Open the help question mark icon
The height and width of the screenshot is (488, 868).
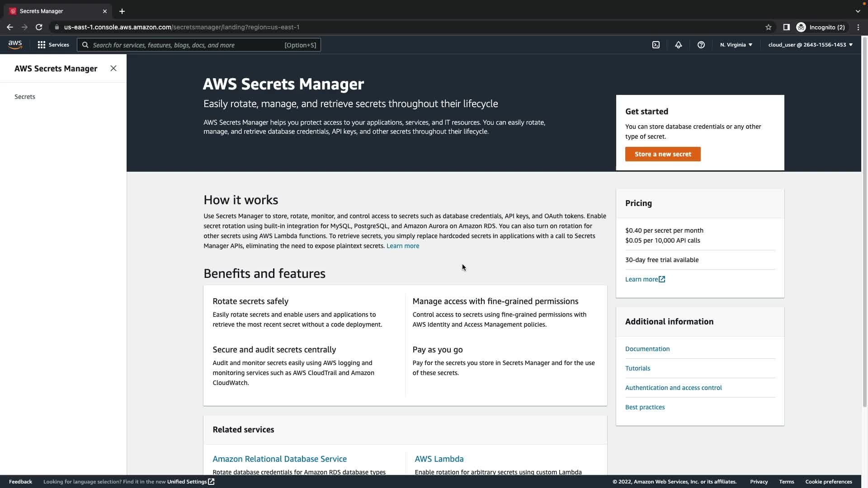(701, 45)
